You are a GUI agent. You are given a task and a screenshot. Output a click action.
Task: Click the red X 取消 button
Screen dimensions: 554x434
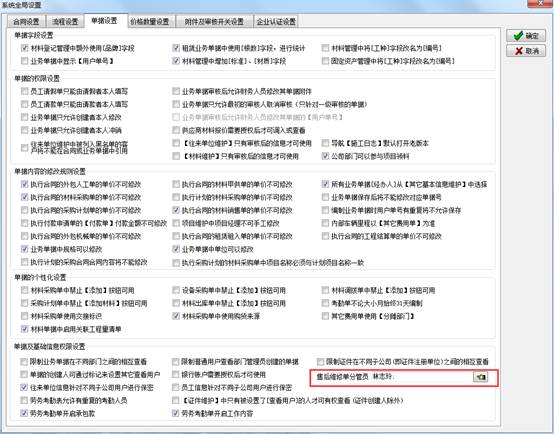526,51
